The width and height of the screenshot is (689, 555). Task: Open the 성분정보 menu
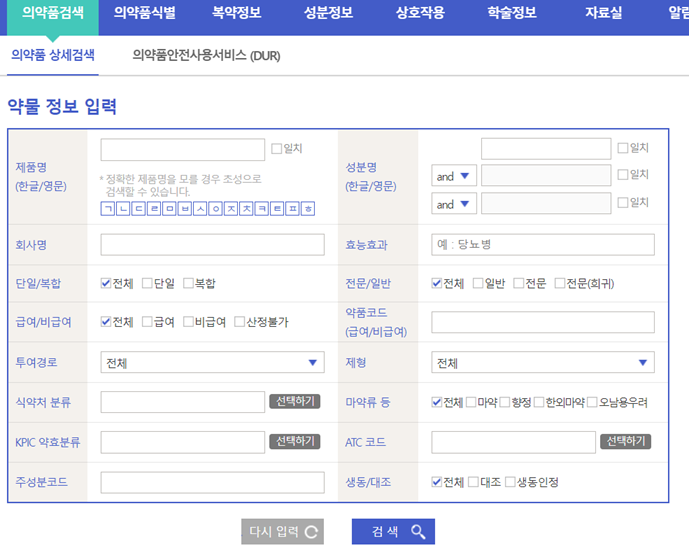pyautogui.click(x=328, y=12)
